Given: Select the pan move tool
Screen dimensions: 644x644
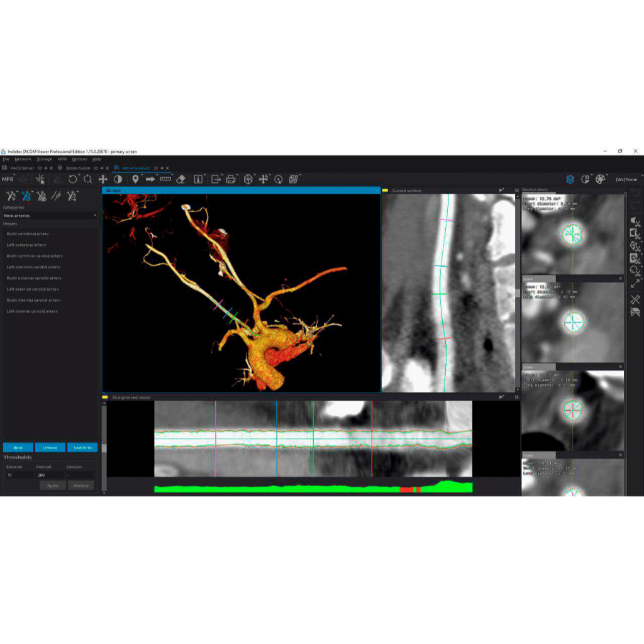Looking at the screenshot, I should (x=103, y=179).
